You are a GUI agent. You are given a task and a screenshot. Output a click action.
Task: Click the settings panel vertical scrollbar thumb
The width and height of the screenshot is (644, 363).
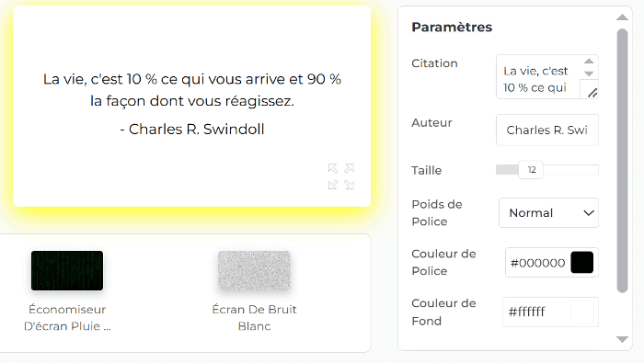point(622,161)
